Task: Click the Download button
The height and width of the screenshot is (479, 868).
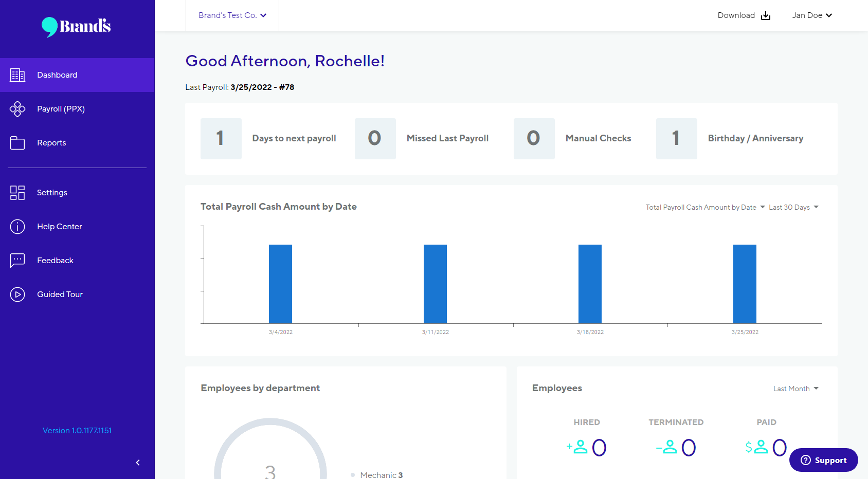Action: [744, 15]
